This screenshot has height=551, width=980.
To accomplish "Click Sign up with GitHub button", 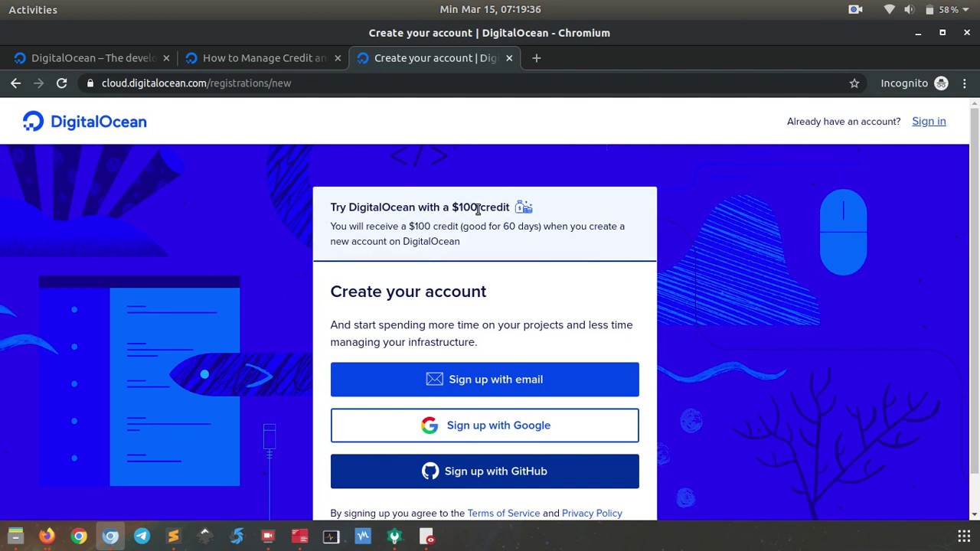I will [x=485, y=471].
